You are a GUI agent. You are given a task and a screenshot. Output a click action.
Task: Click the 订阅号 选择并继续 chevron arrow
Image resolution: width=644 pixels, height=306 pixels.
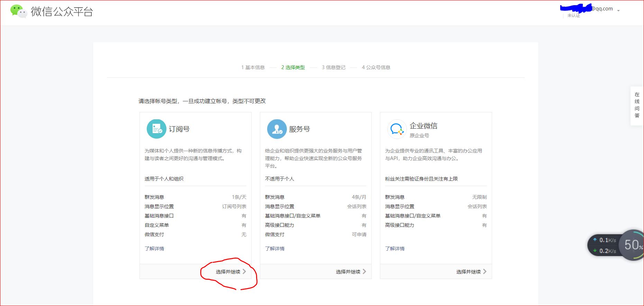pyautogui.click(x=244, y=271)
